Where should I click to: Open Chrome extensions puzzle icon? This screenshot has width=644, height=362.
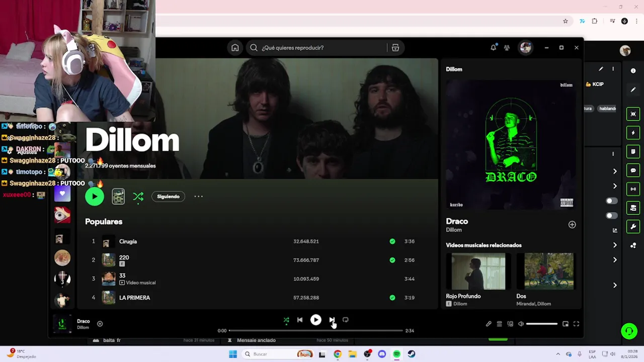click(595, 21)
